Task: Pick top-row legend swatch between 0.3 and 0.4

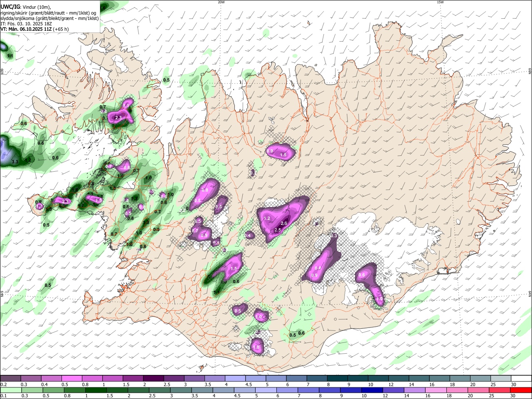Action: point(31,379)
